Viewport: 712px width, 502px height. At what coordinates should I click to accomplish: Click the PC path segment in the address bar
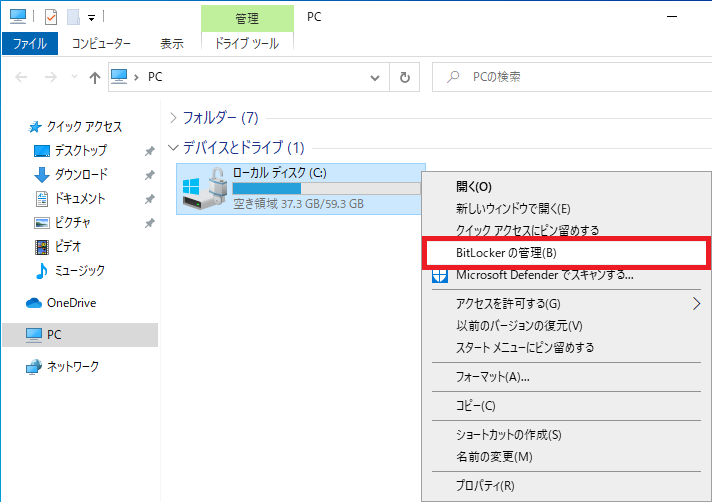coord(155,77)
